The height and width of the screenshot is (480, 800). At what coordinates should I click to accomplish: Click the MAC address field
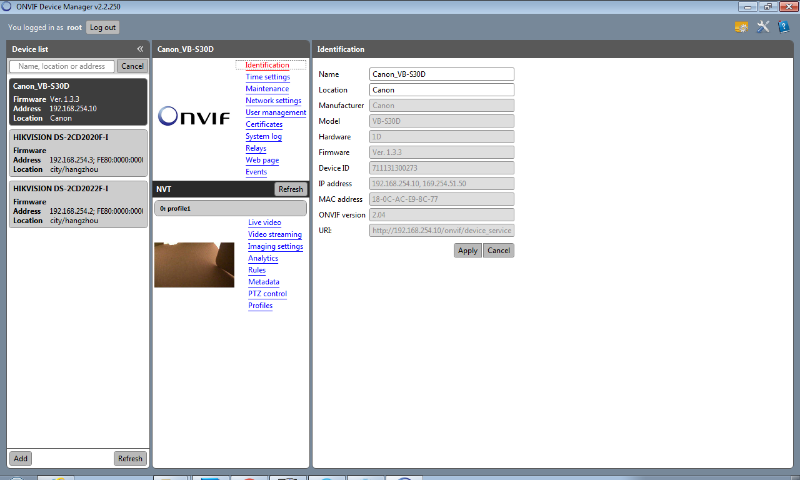tap(442, 199)
